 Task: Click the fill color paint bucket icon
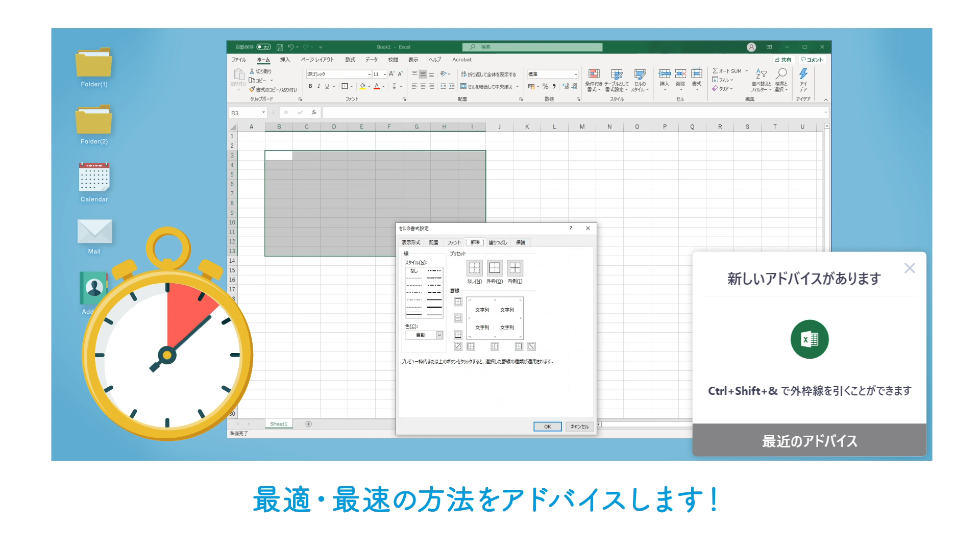362,86
